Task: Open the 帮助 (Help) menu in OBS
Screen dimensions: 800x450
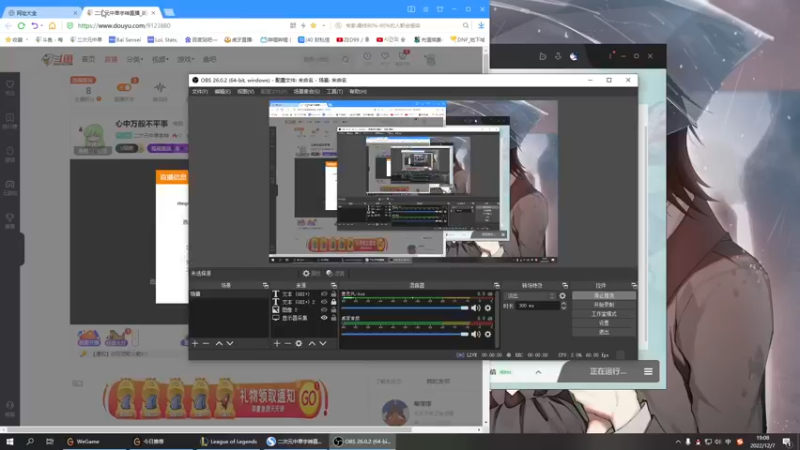Action: (358, 92)
